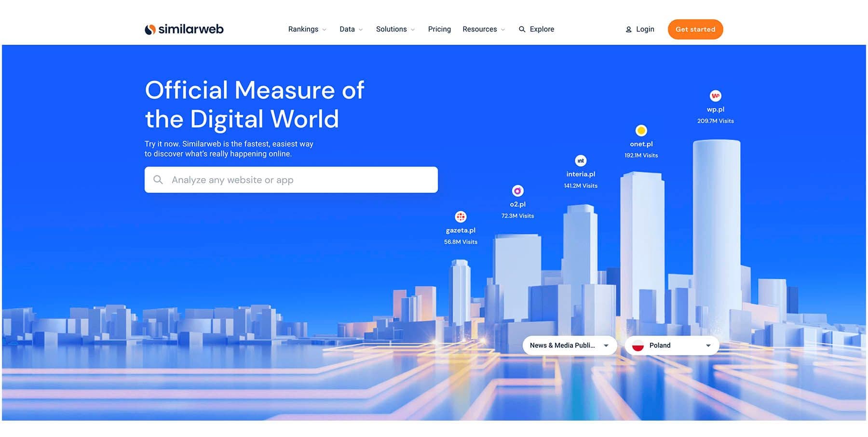Open the interia.pl site label
Viewport: 868px width, 437px height.
coord(581,174)
